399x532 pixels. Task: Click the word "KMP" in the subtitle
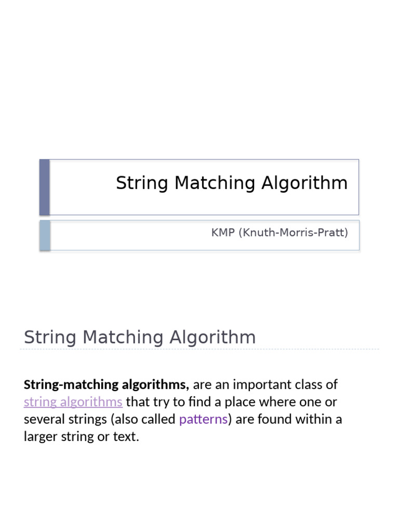pos(223,233)
